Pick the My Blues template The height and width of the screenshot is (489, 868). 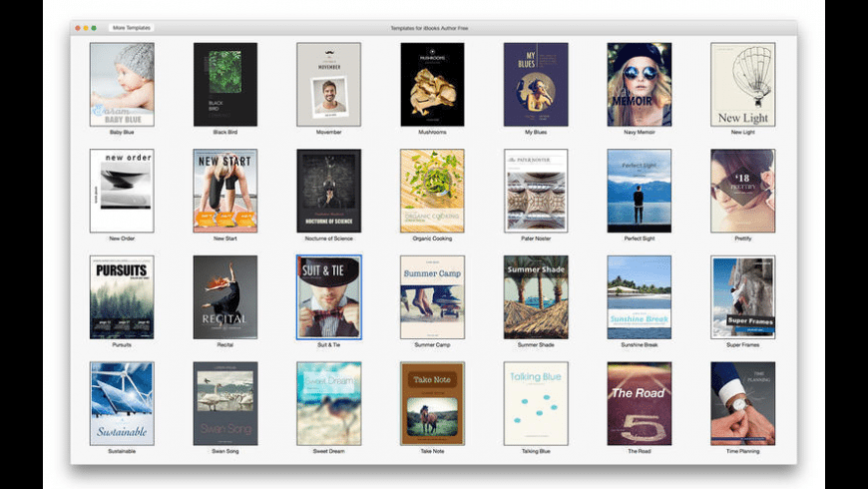pos(536,84)
